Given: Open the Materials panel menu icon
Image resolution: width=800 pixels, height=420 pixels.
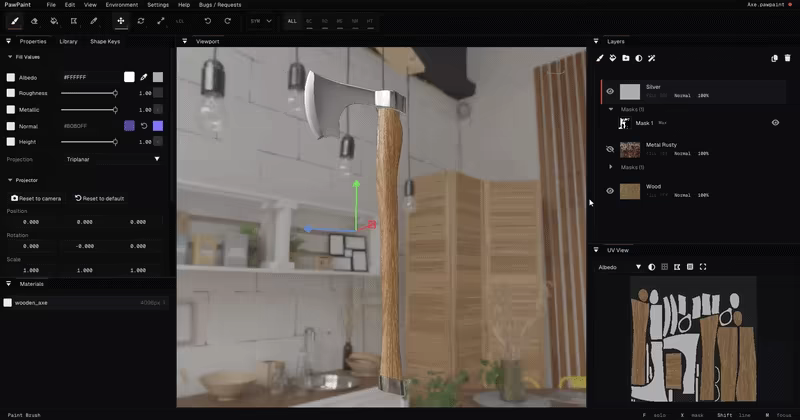Looking at the screenshot, I should 8,284.
